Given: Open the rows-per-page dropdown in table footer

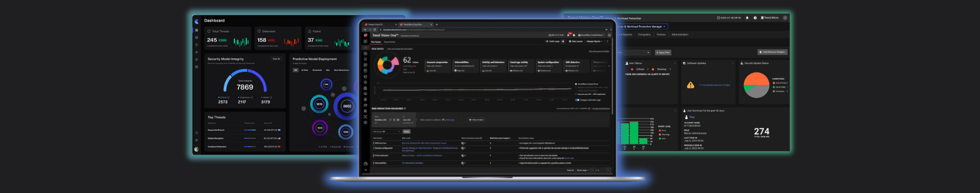Looking at the screenshot, I should 582,171.
